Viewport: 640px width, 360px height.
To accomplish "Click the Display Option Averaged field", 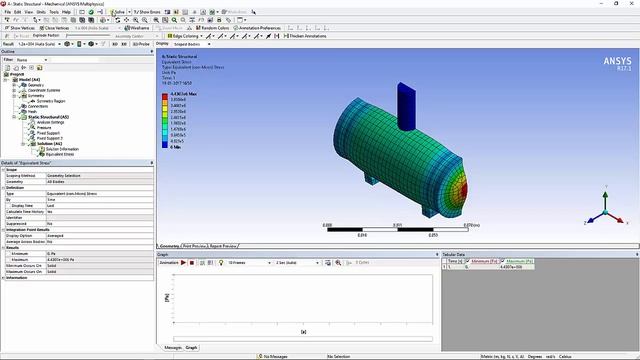I will pos(100,236).
